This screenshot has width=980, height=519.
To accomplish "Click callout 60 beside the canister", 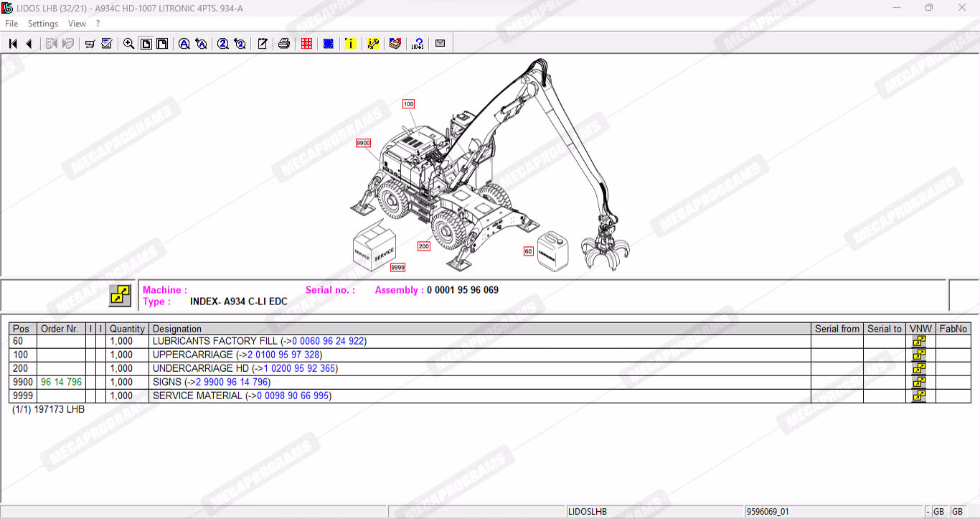I will pos(528,251).
